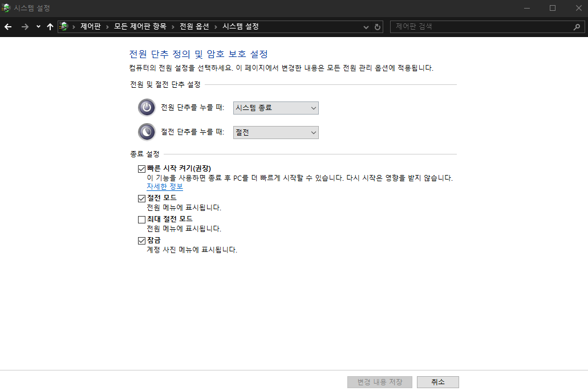This screenshot has height=391, width=588.
Task: Click the search magnifier icon
Action: [577, 27]
